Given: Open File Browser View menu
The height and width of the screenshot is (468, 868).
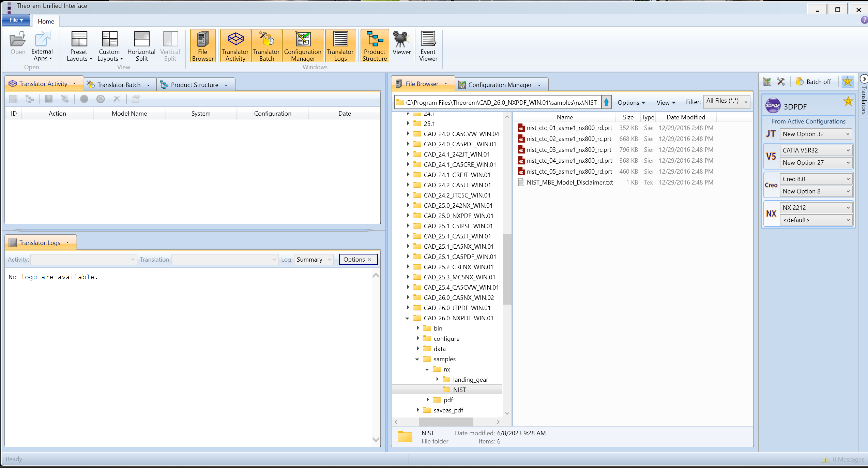Looking at the screenshot, I should (x=666, y=102).
